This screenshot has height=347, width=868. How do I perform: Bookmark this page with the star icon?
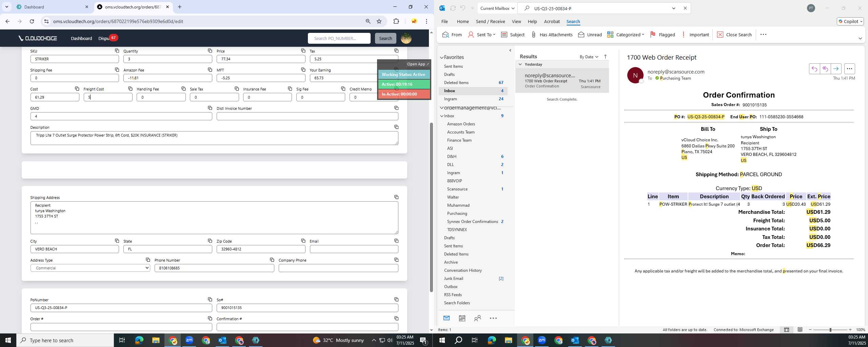tap(379, 21)
